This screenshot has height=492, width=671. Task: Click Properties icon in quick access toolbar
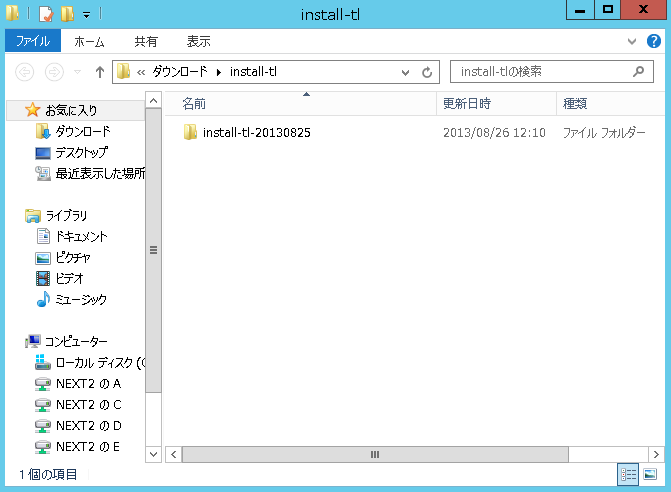click(45, 14)
